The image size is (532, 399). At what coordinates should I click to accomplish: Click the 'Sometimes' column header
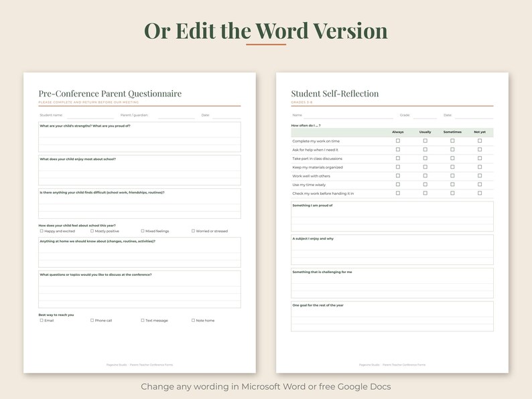pos(452,132)
